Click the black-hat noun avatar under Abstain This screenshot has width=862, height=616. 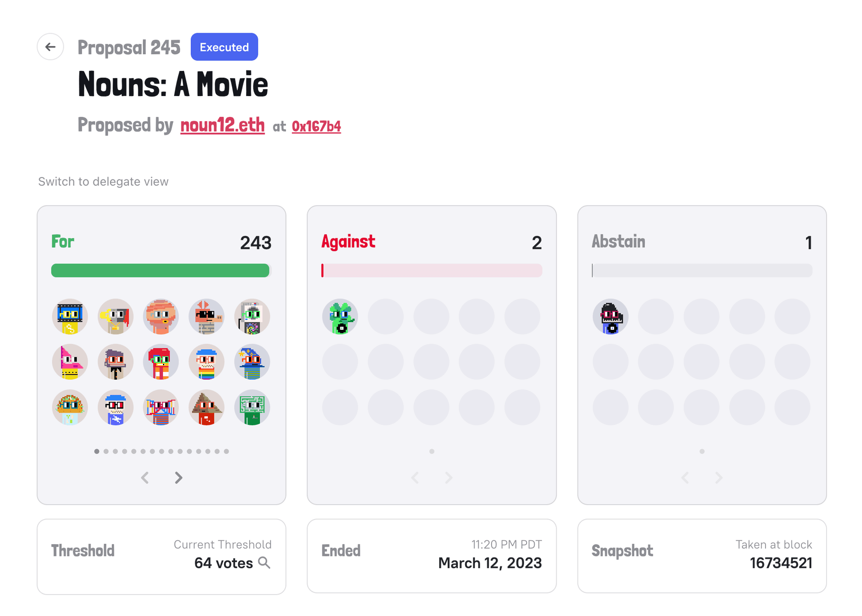point(611,317)
